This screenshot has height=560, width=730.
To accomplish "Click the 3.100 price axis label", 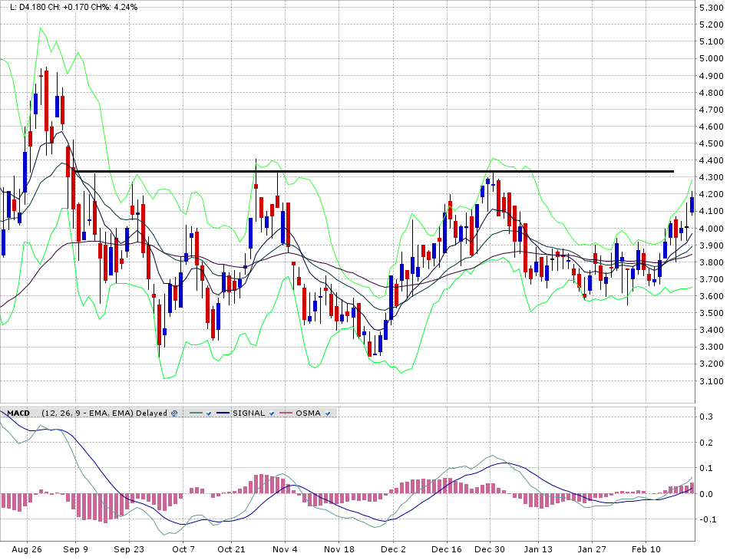I will 711,381.
